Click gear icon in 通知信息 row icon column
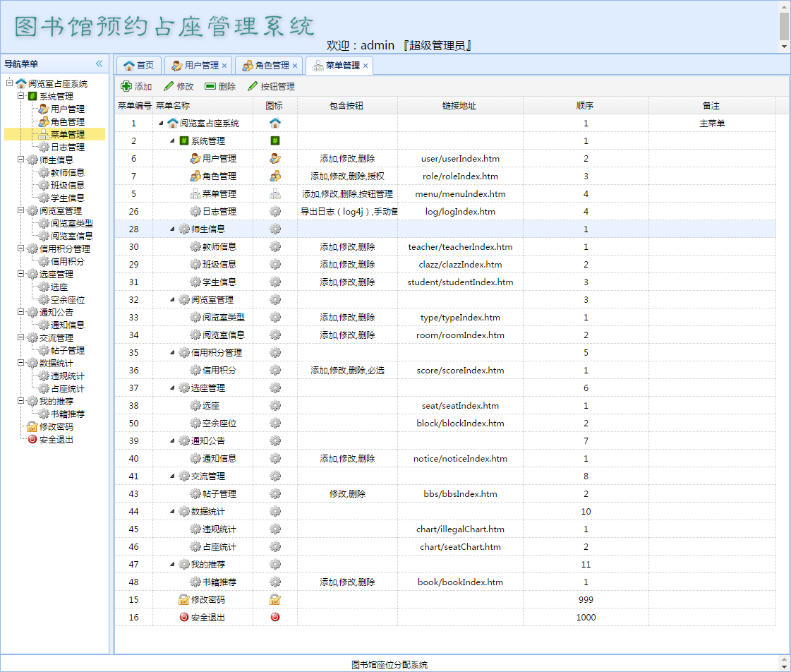791x672 pixels. click(x=275, y=459)
